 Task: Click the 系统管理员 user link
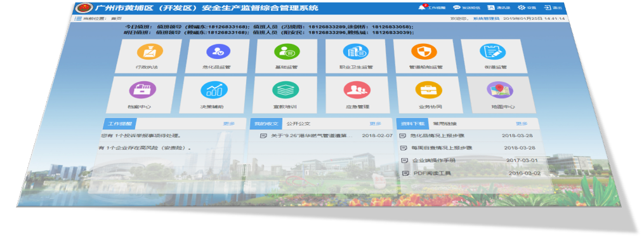point(486,18)
